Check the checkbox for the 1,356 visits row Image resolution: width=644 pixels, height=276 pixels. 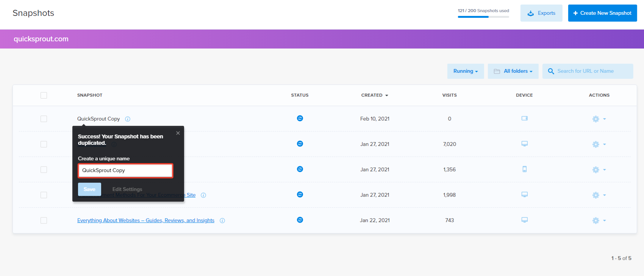(44, 169)
